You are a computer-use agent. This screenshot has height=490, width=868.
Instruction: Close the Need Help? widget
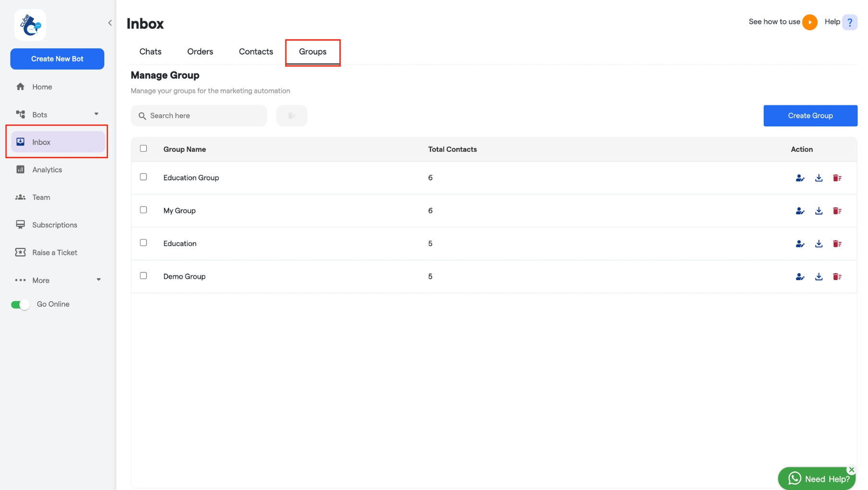[852, 470]
